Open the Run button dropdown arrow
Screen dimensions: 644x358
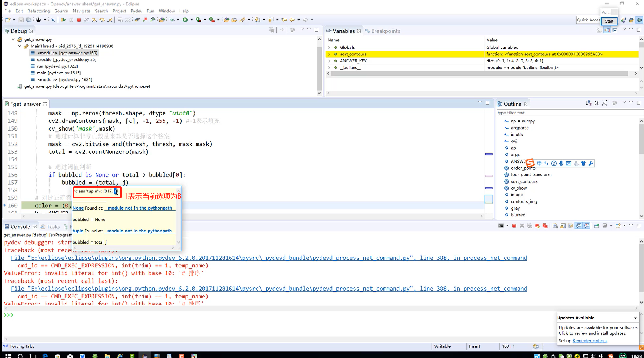(191, 20)
